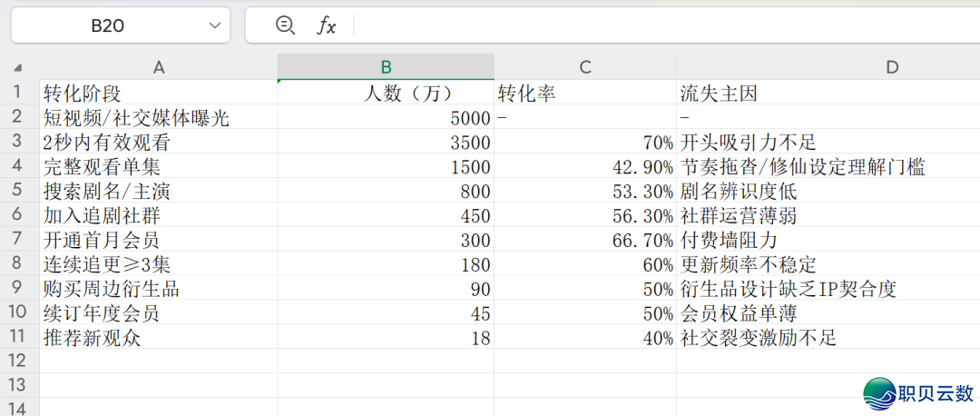Select the highlighted column B header

click(x=386, y=66)
